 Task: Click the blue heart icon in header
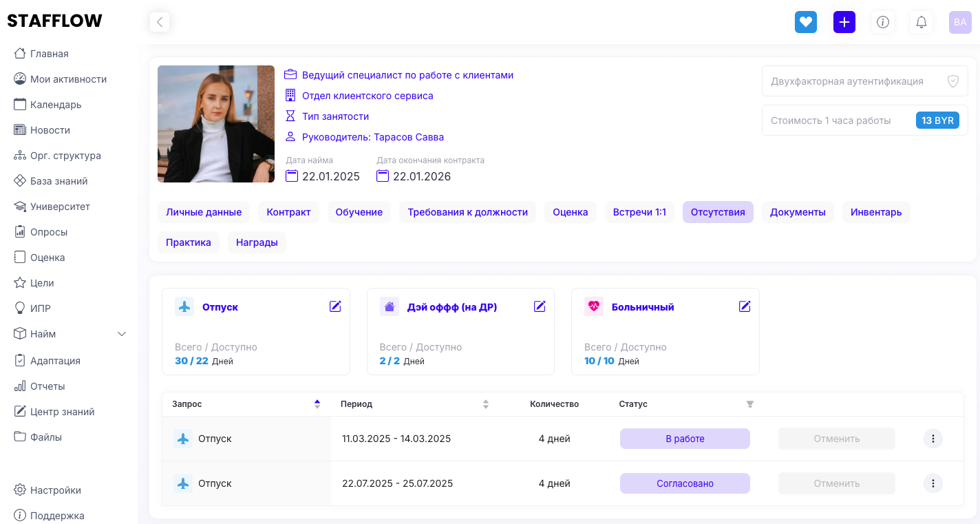[x=805, y=22]
